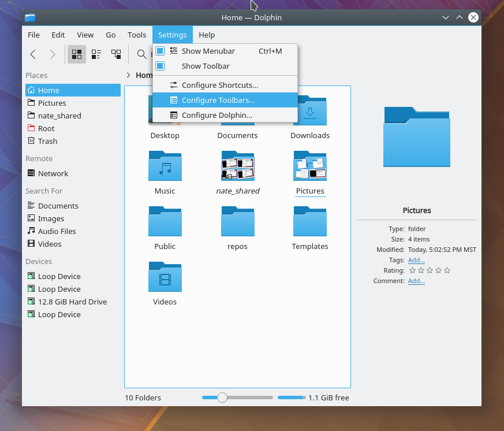Click the icon zoom slider handle
504x431 pixels.
click(x=222, y=397)
